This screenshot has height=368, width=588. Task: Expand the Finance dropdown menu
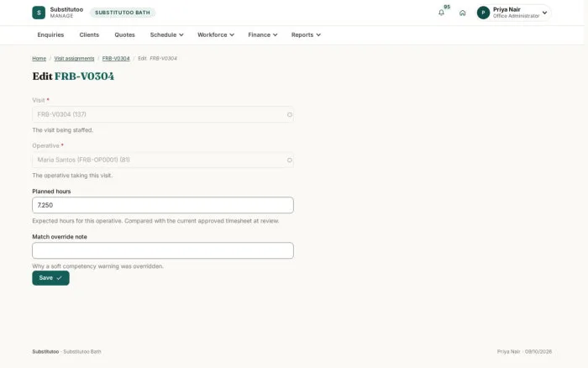262,35
